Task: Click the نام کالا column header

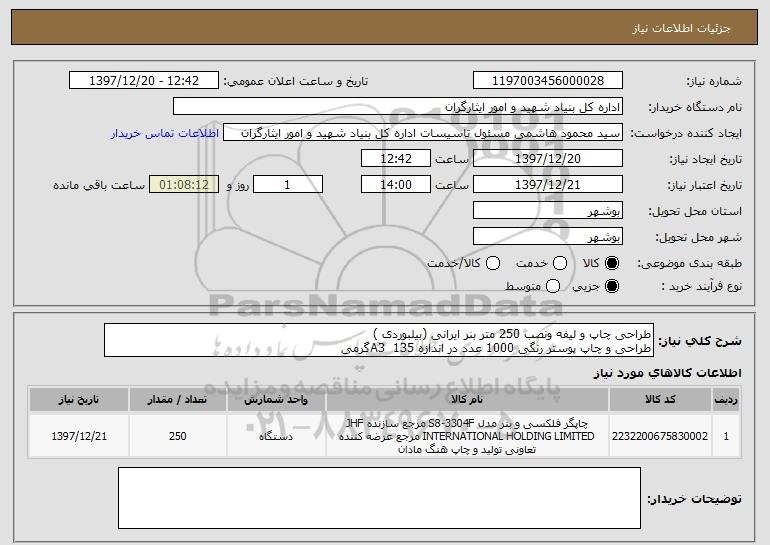Action: click(467, 399)
